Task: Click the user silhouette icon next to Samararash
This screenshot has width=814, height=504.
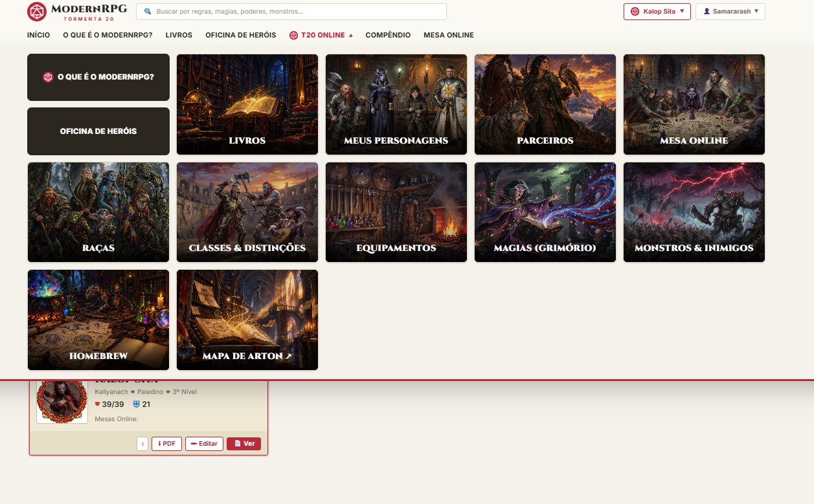Action: (707, 12)
